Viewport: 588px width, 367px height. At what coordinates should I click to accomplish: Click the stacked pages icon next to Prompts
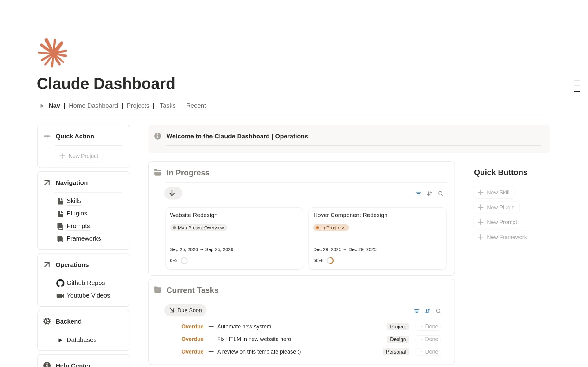point(60,226)
